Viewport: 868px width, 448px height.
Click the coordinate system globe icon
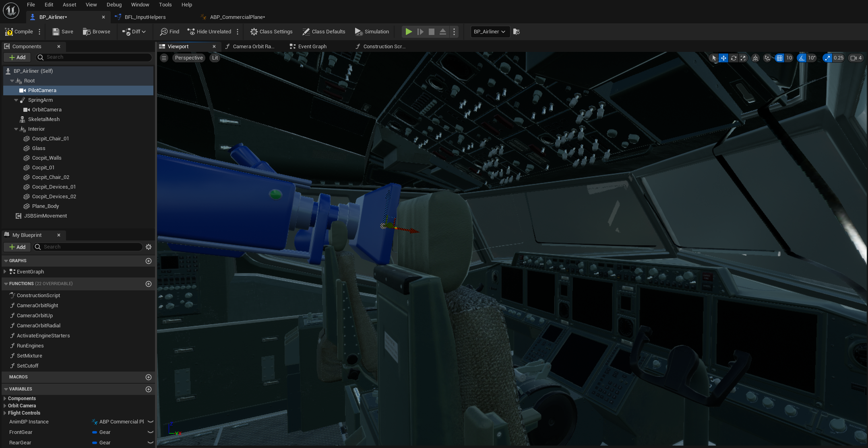[755, 58]
